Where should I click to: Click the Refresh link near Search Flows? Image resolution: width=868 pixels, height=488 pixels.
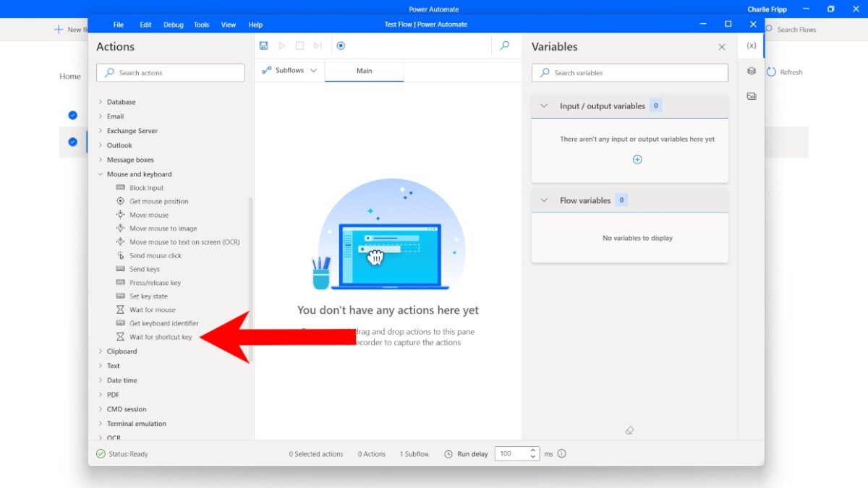click(785, 72)
